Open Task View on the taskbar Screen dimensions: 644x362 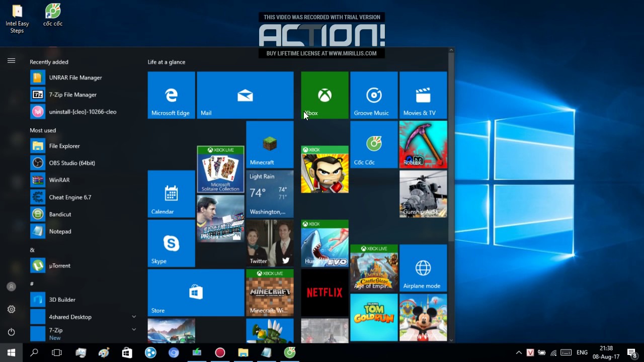coord(57,352)
